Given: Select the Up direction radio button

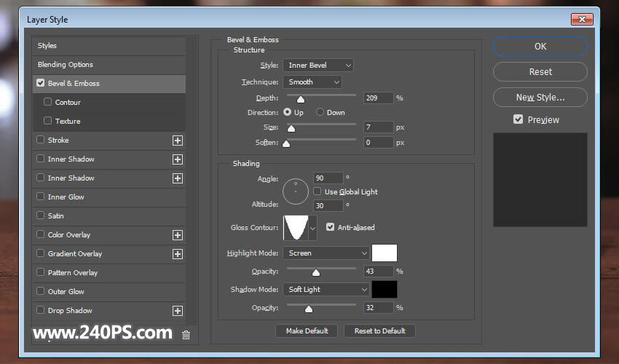Looking at the screenshot, I should point(287,112).
